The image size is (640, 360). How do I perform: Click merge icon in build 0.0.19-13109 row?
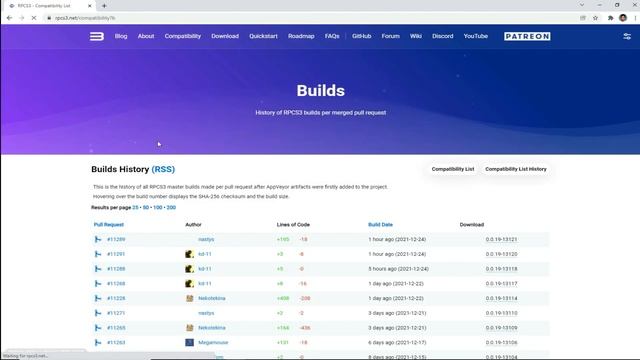[x=98, y=328]
